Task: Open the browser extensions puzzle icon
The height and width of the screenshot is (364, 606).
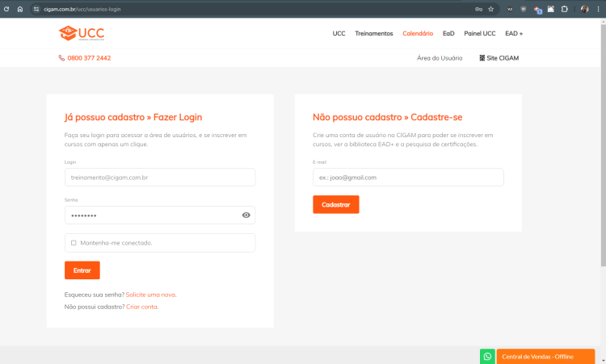Action: pyautogui.click(x=565, y=9)
